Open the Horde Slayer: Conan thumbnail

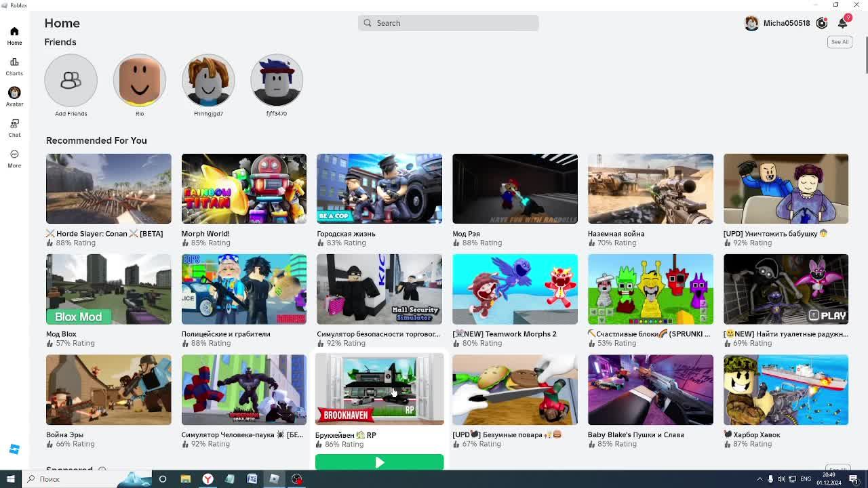tap(108, 188)
